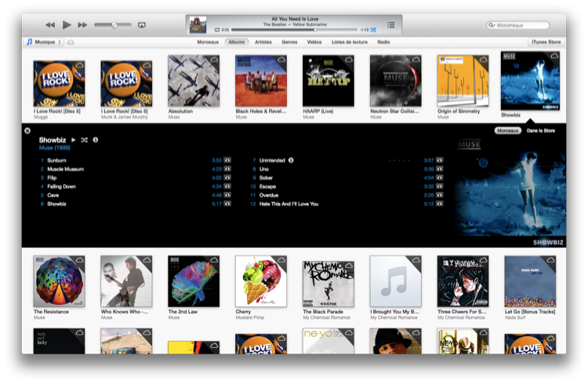Open the Musique library dropdown
The width and height of the screenshot is (588, 384).
[44, 42]
